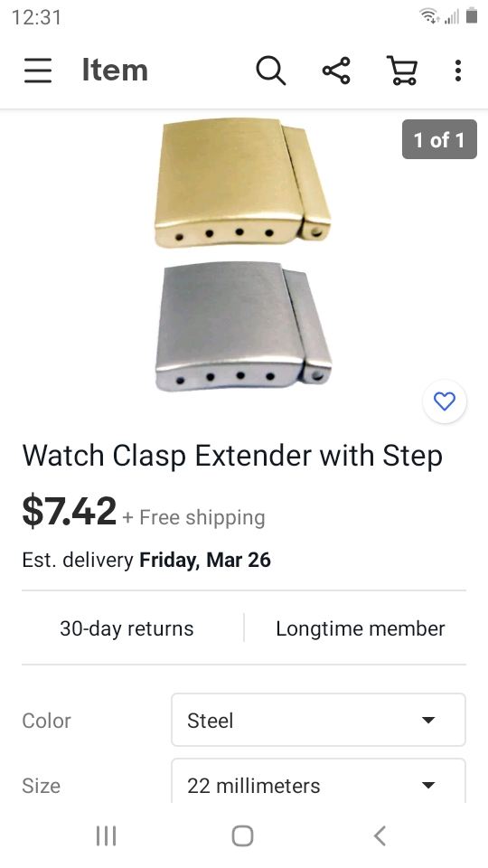Open the gold clasp extender image
This screenshot has height=868, width=488.
click(x=242, y=182)
